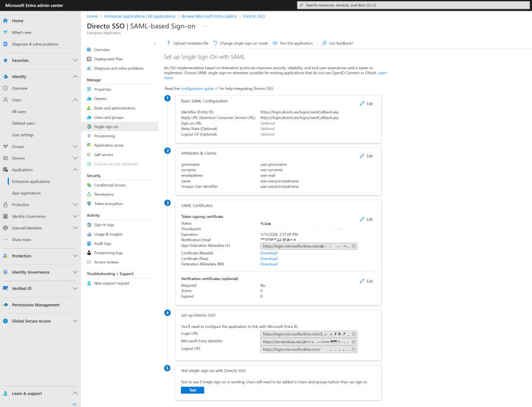Copy the Microsoft Entra Identifier value

[x=353, y=341]
